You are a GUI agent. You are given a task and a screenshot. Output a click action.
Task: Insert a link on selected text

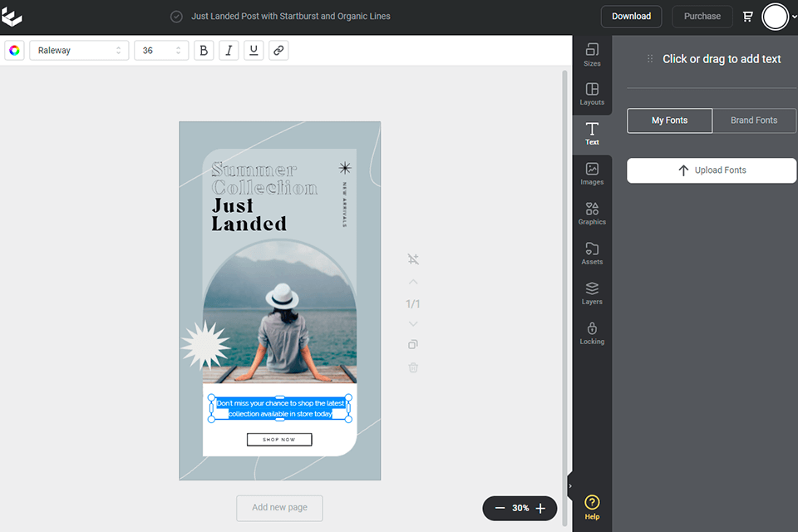pos(278,50)
